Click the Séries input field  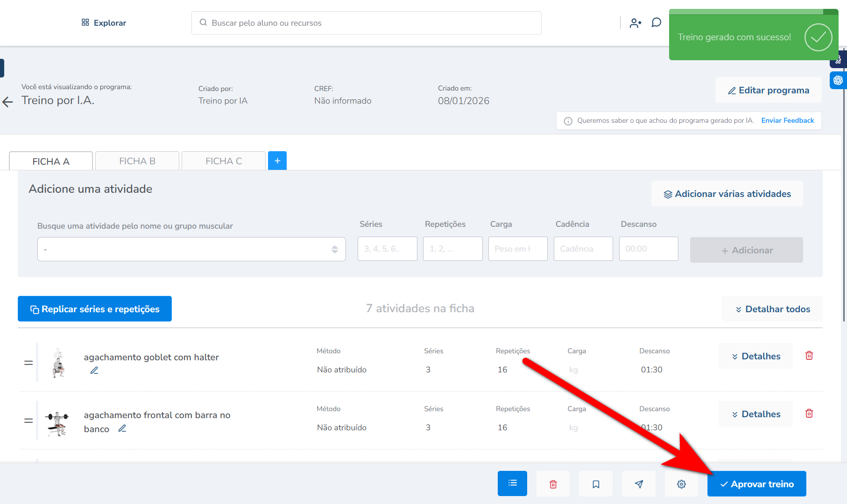[387, 249]
